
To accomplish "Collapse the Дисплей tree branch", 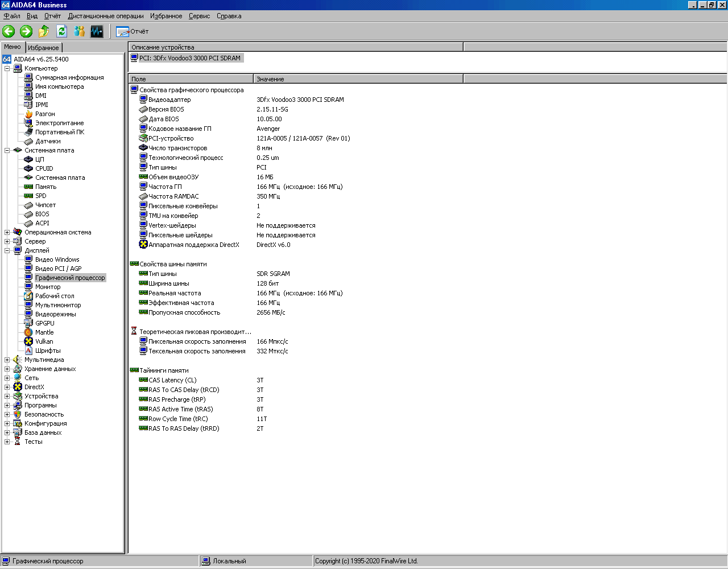I will 7,250.
